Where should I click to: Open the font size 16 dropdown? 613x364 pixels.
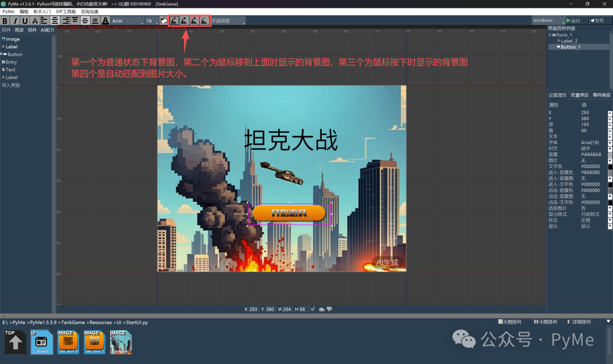pyautogui.click(x=152, y=21)
